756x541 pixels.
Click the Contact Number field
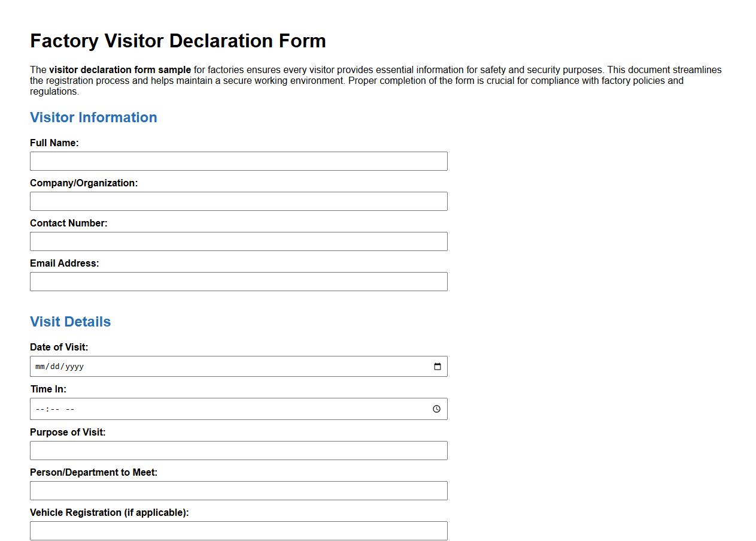[x=238, y=241]
